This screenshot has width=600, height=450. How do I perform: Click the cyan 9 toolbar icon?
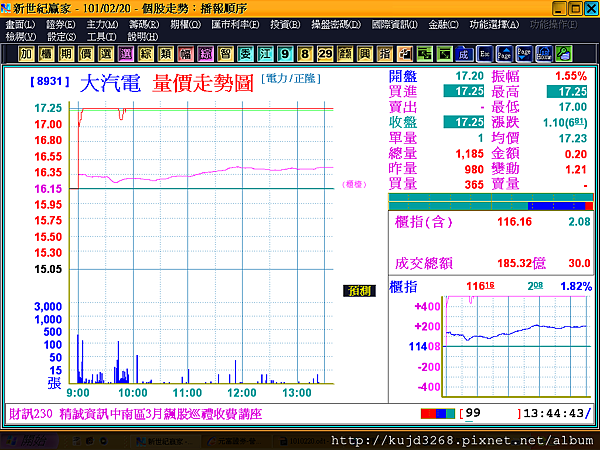click(x=285, y=54)
